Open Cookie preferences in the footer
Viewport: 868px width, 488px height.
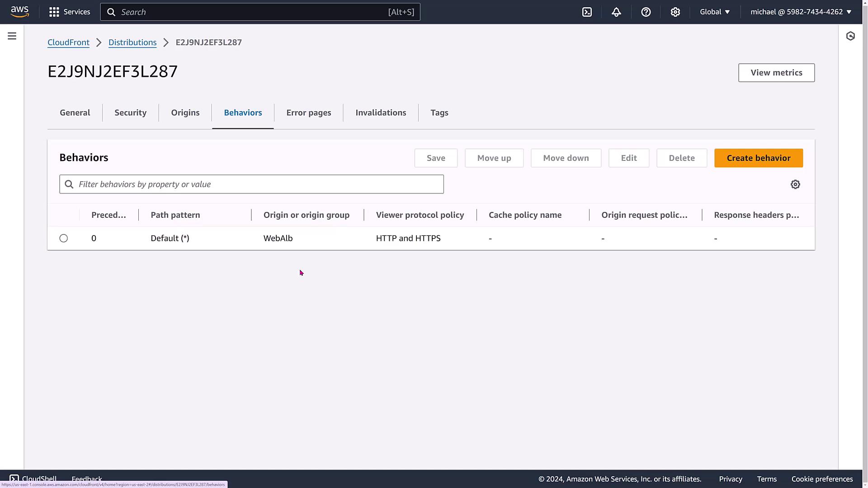point(822,479)
